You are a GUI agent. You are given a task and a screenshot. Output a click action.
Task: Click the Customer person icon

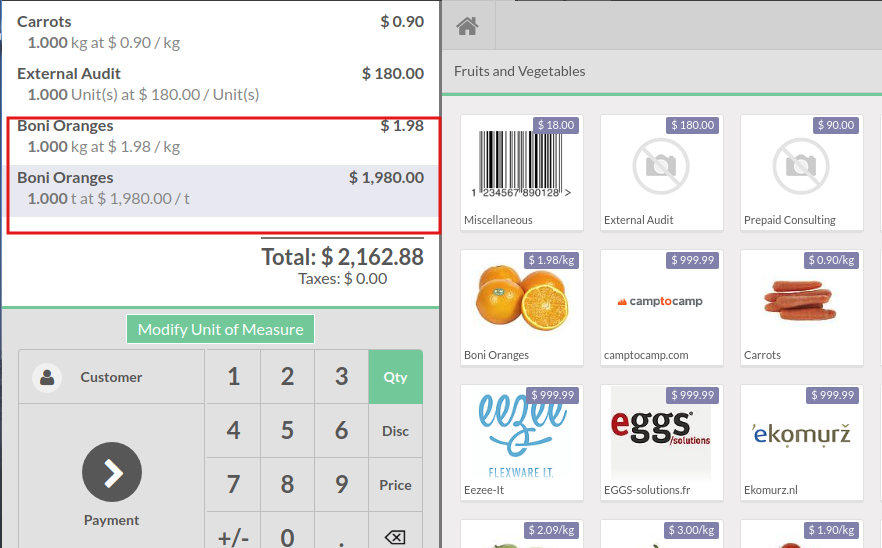pos(46,377)
